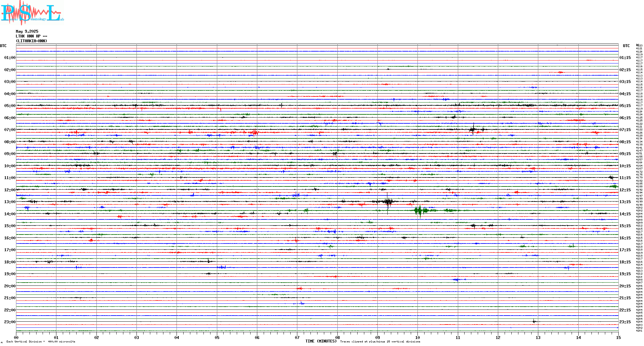The width and height of the screenshot is (644, 346).
Task: Click the Each Vertical Division microvolts note
Action: click(x=41, y=342)
